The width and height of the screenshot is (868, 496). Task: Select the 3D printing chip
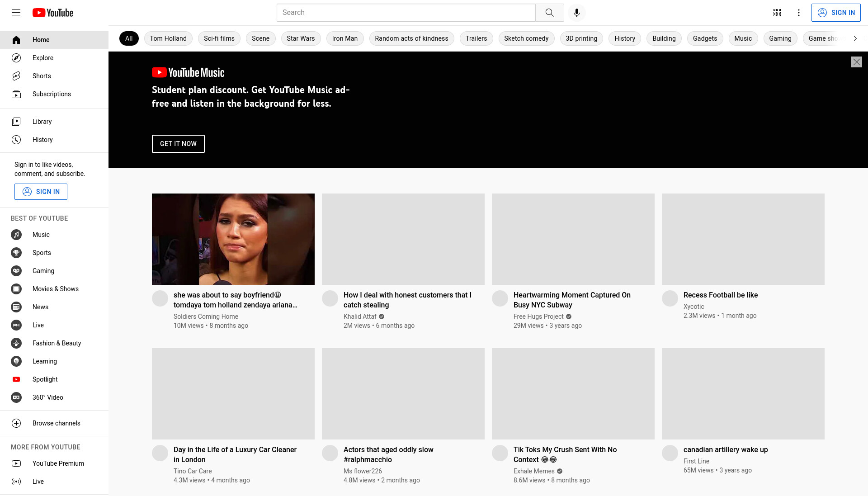581,38
